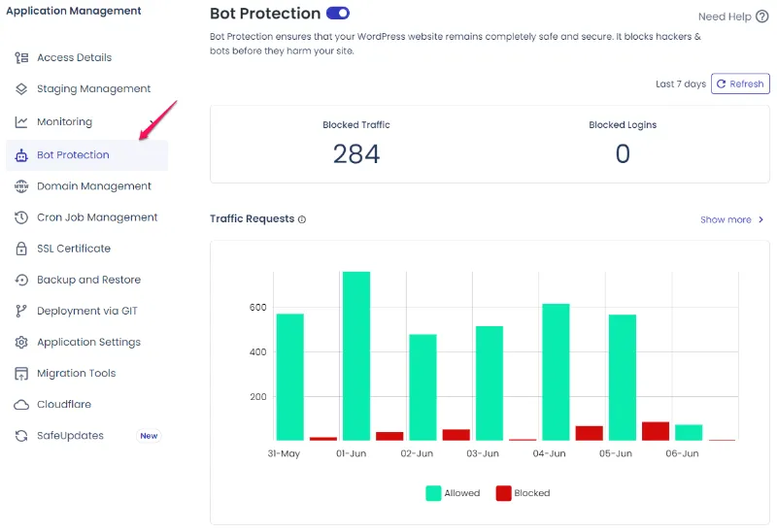The height and width of the screenshot is (532, 777).
Task: Click the 05-Jun Blocked red bar
Action: [656, 431]
